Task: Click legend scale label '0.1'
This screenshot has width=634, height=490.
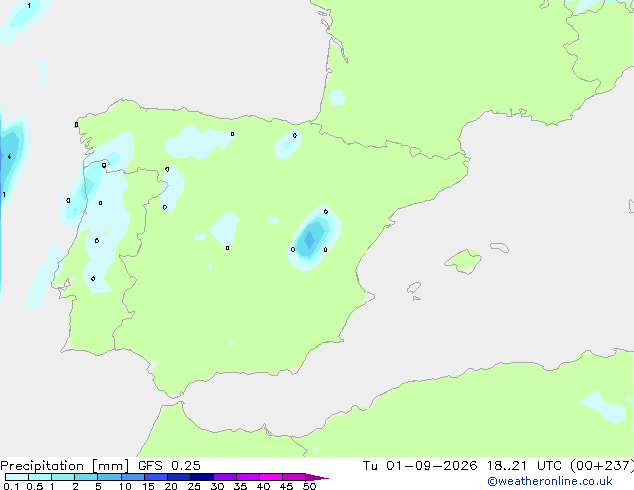Action: [11, 486]
